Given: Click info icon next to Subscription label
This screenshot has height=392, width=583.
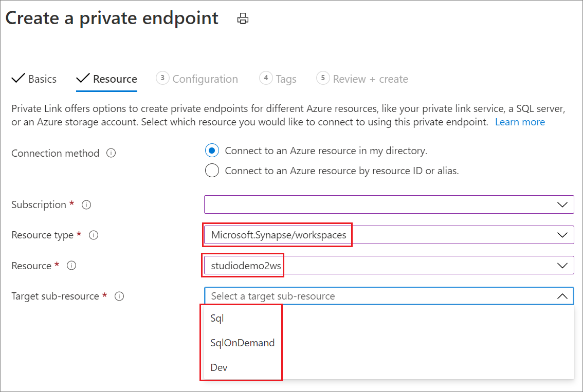Looking at the screenshot, I should (86, 205).
